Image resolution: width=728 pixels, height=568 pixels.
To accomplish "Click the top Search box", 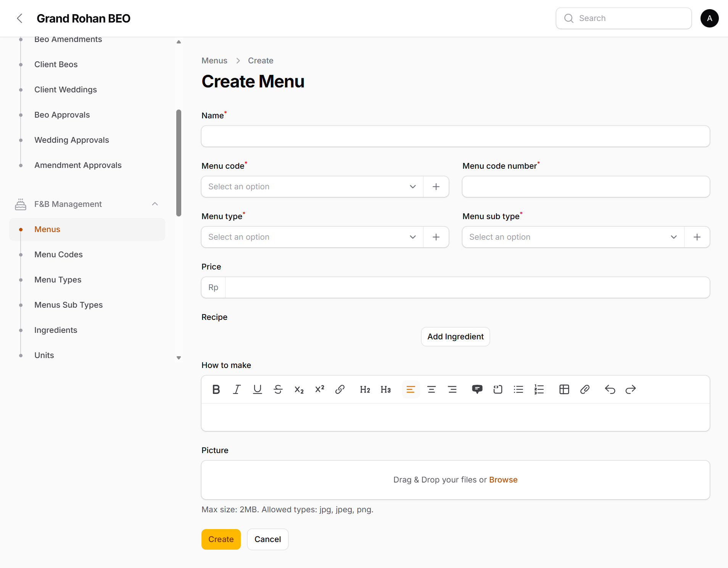I will (624, 18).
